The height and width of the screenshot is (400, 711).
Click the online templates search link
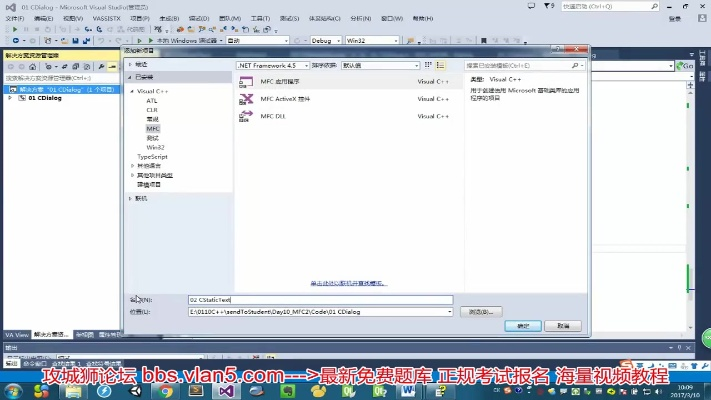(x=347, y=283)
